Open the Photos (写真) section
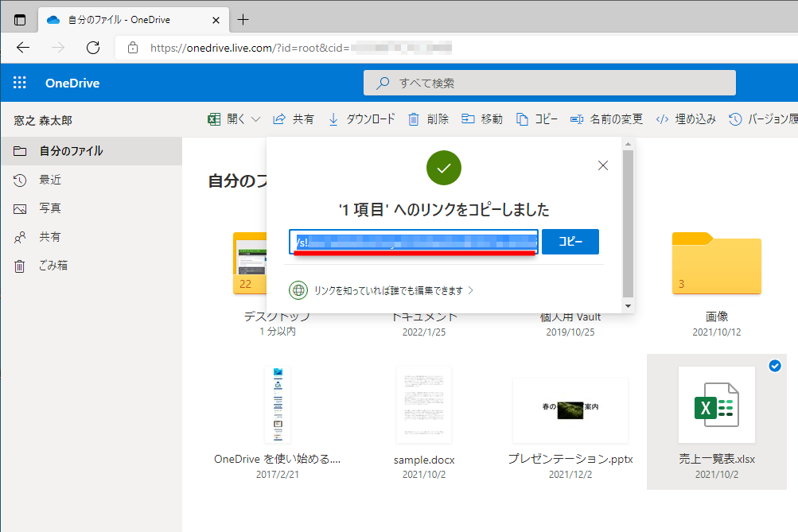798x532 pixels. click(51, 208)
